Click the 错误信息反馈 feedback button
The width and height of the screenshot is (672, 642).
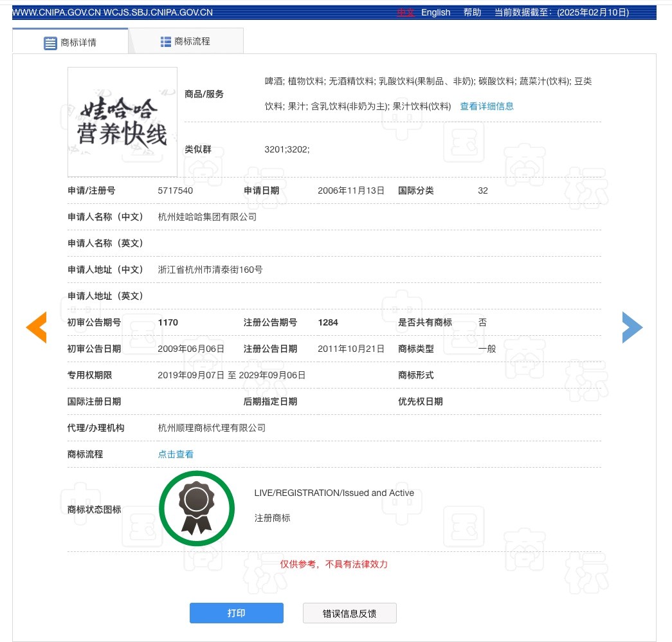pos(349,613)
